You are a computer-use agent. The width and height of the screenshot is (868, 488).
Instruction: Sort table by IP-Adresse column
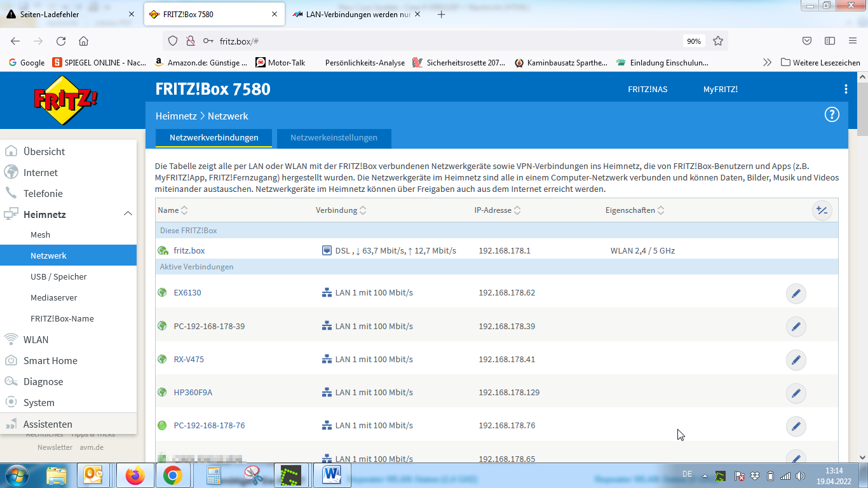point(498,210)
